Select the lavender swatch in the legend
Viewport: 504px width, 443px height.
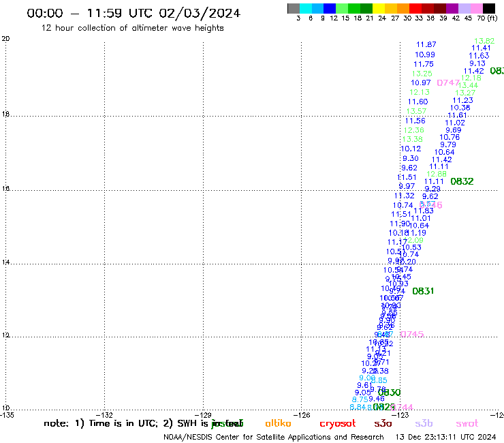[x=464, y=8]
